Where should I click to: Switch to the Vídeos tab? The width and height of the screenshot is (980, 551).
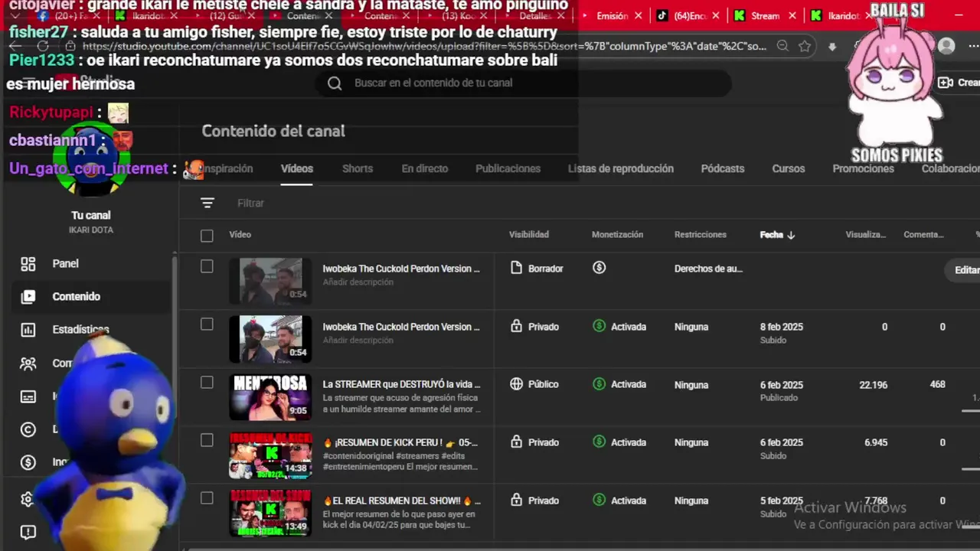[297, 168]
